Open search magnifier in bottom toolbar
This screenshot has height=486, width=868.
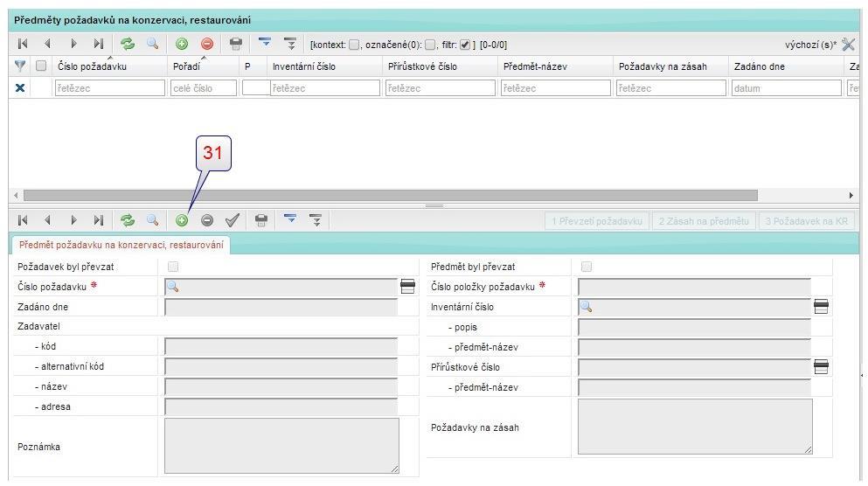pos(152,220)
